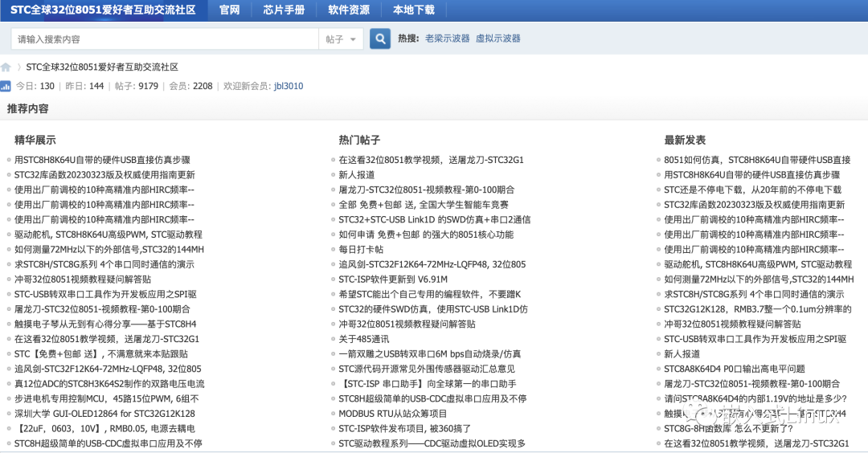Open post 关于485通讯

pos(364,339)
